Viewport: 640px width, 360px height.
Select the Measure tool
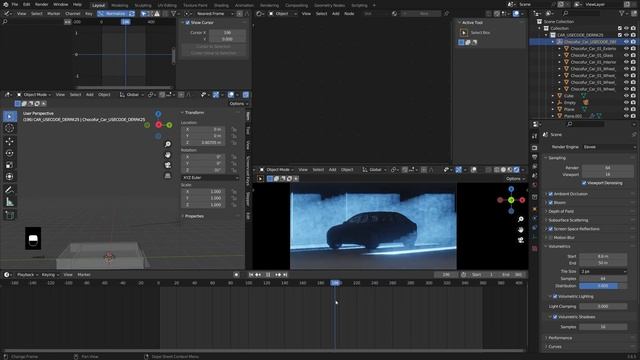(x=10, y=202)
